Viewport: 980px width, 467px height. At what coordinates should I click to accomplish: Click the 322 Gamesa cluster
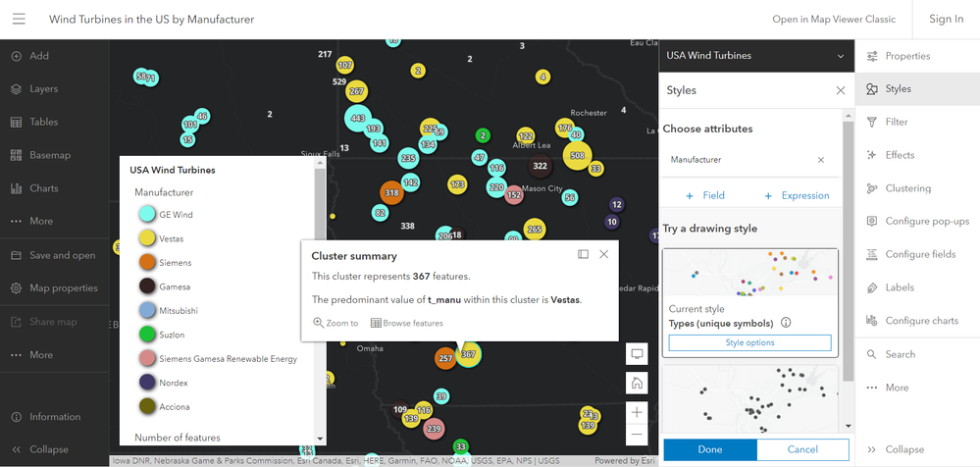(x=540, y=166)
